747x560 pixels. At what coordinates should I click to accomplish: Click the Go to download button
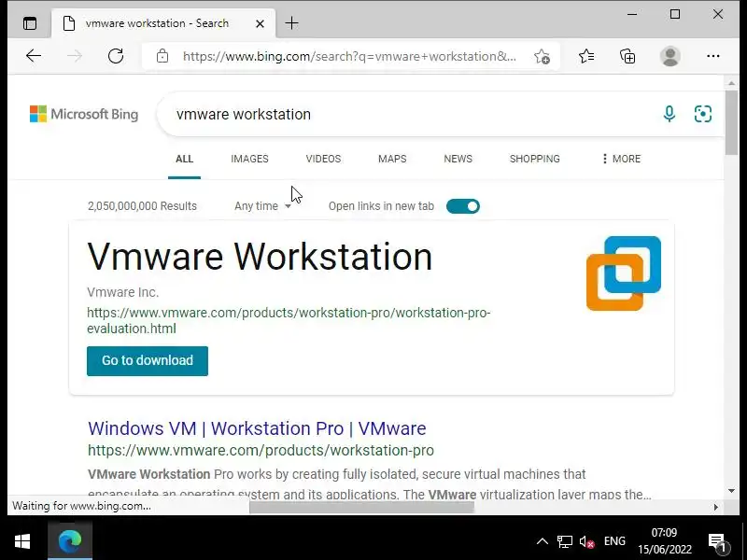click(148, 360)
